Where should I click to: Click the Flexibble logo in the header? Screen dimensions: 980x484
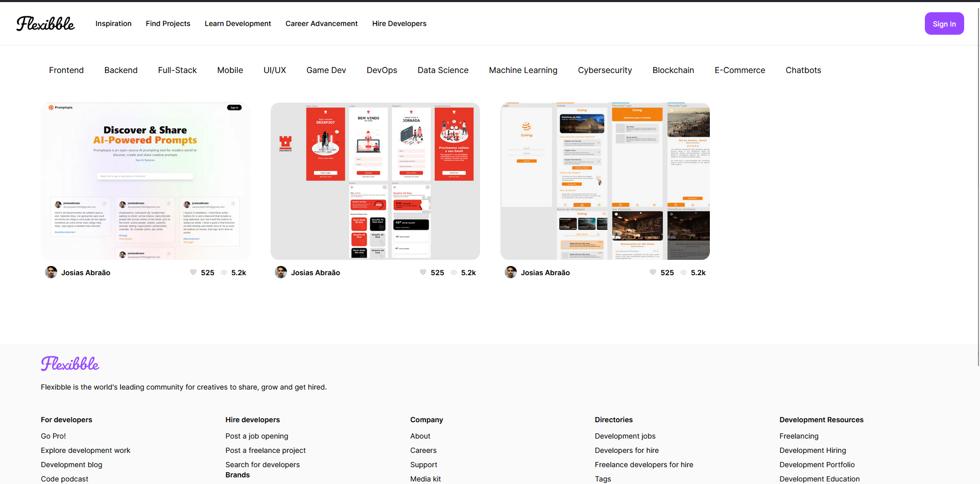pyautogui.click(x=45, y=23)
